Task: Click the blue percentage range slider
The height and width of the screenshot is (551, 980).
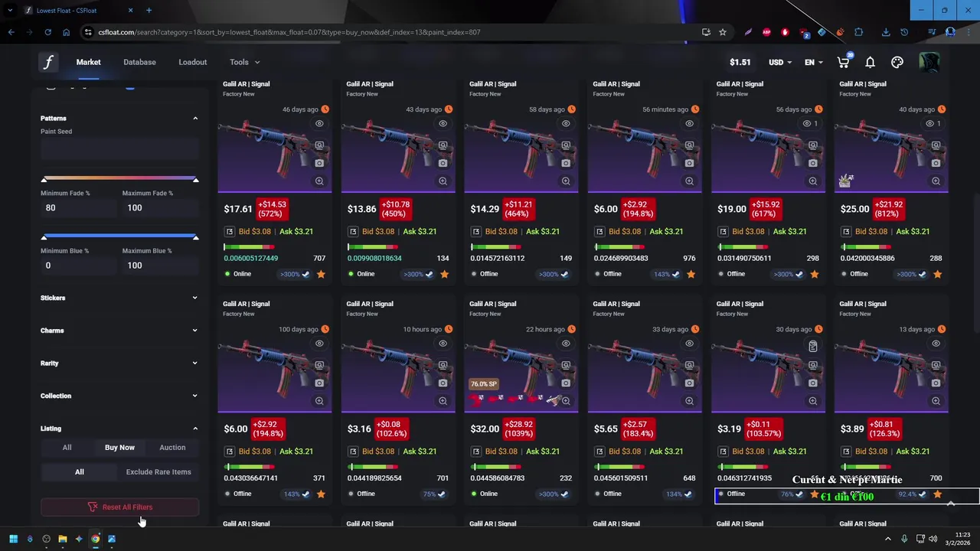Action: click(119, 236)
